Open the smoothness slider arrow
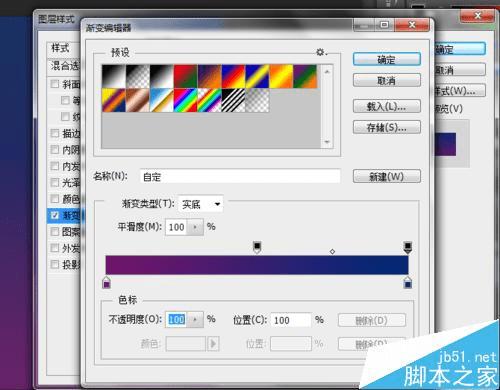Screen dimensions: 500x390 coord(195,227)
